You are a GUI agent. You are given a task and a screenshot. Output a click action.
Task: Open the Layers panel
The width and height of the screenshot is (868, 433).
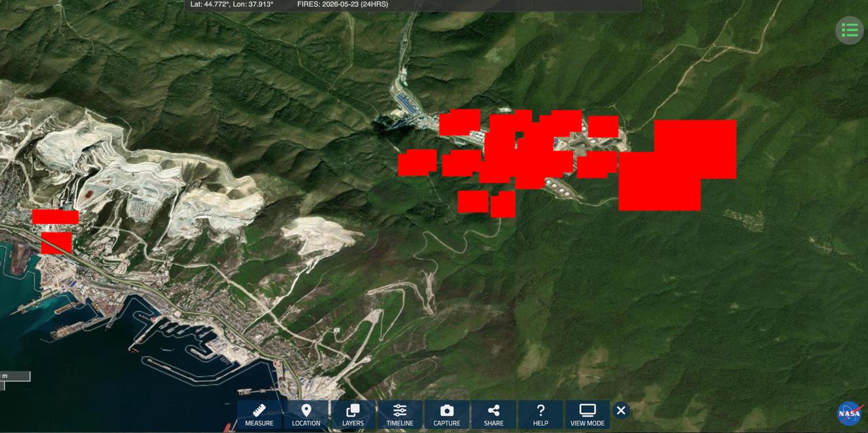[353, 415]
